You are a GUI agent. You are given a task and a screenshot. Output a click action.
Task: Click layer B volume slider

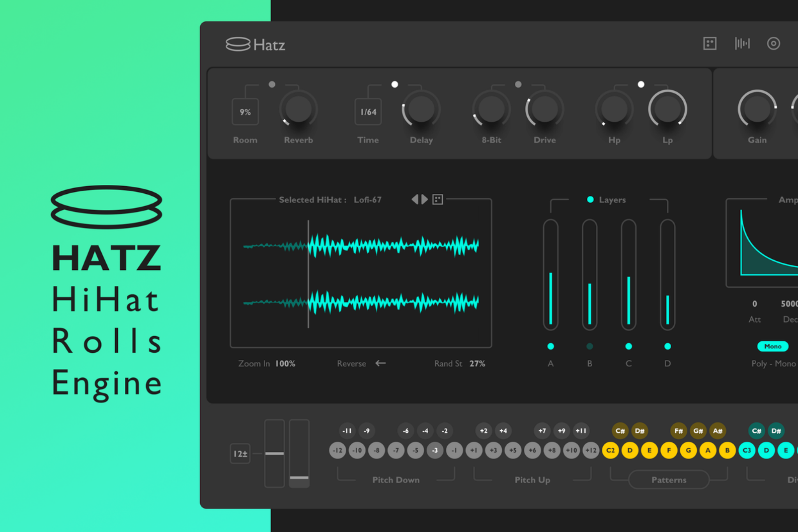[x=590, y=274]
